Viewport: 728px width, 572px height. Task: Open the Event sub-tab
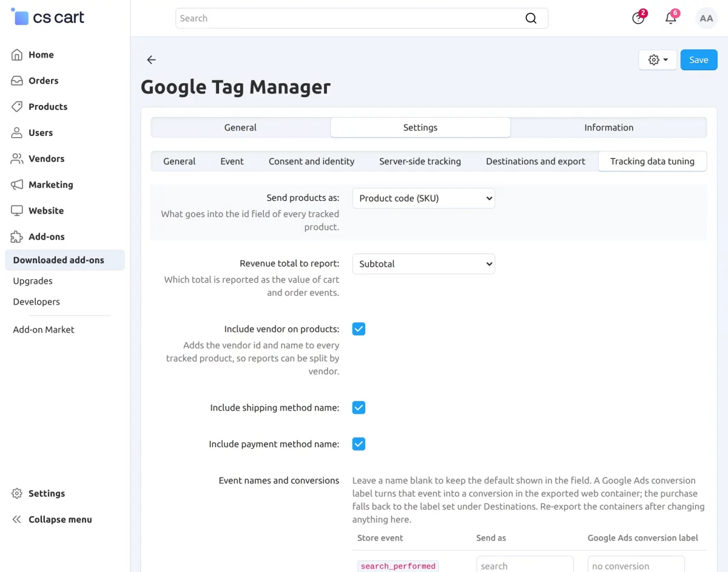click(232, 161)
